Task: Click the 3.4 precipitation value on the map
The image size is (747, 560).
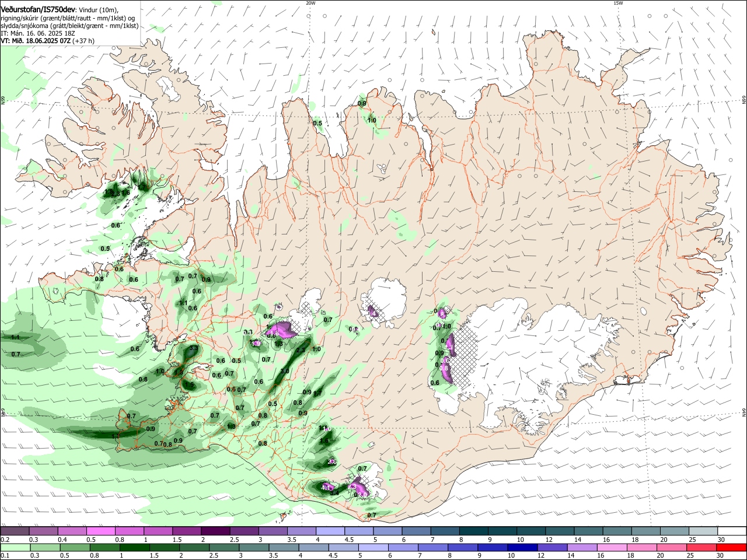Action: [334, 493]
